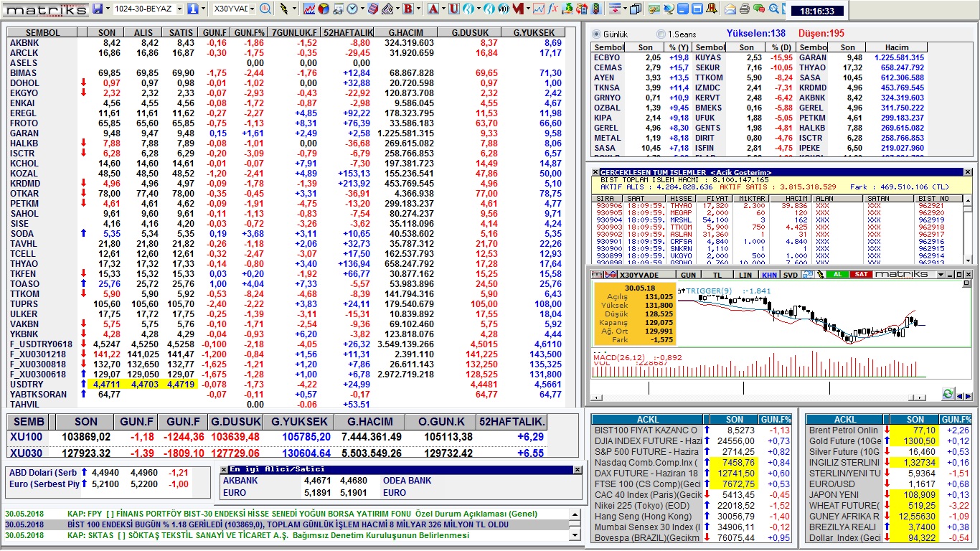The image size is (980, 551).
Task: Click the 52HAFTALIK column header in main table
Action: click(x=348, y=33)
